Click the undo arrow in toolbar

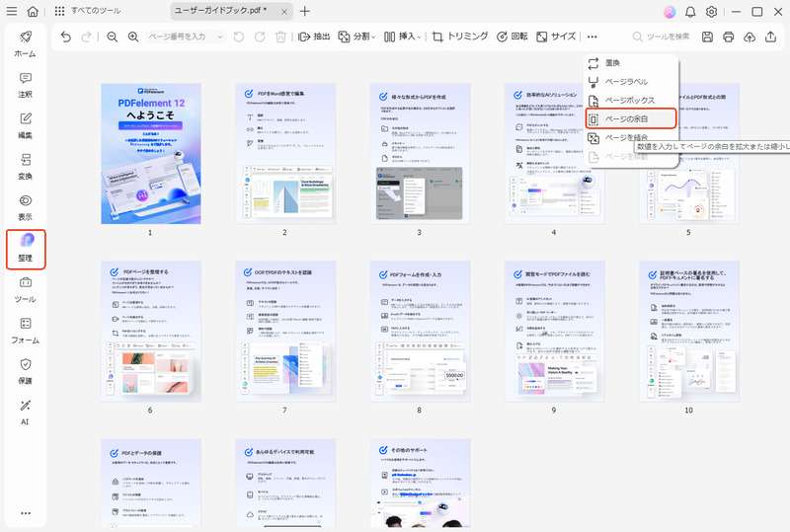pyautogui.click(x=65, y=37)
